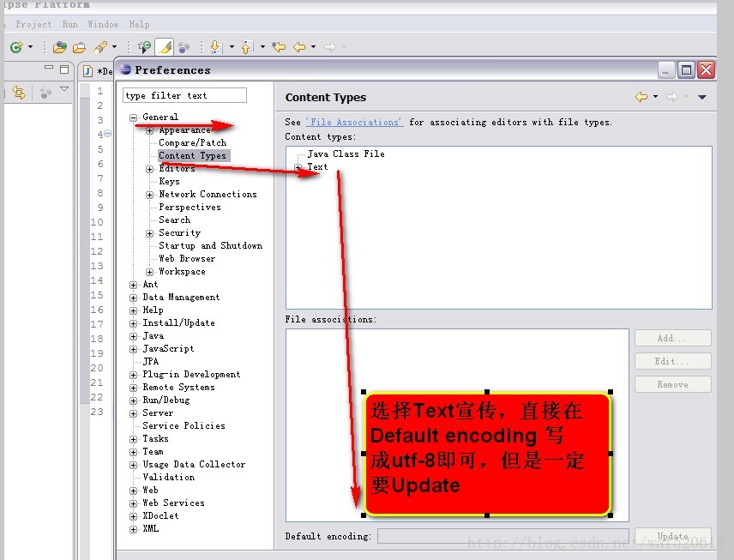Expand the Text content type

(298, 167)
